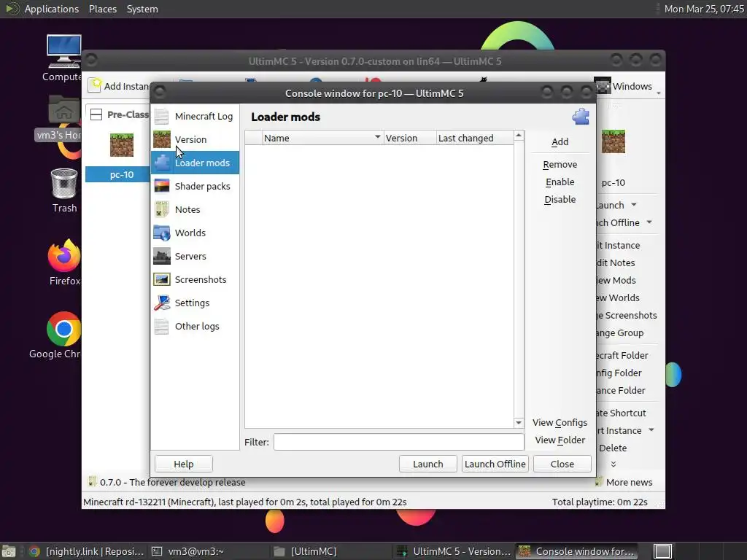Screen dimensions: 747x560
Task: Click the Launch Offline button in console window
Action: pyautogui.click(x=495, y=464)
